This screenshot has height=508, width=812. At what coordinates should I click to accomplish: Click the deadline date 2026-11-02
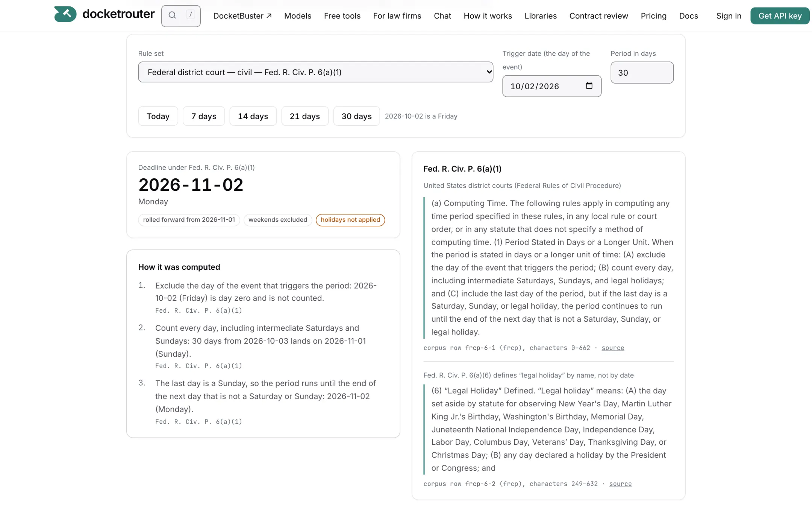(x=191, y=185)
